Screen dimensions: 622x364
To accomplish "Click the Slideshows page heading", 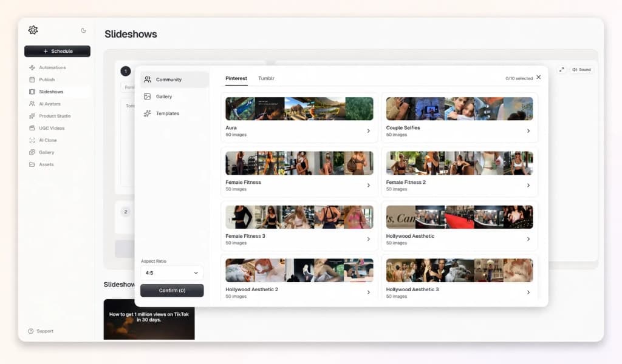I will 131,34.
